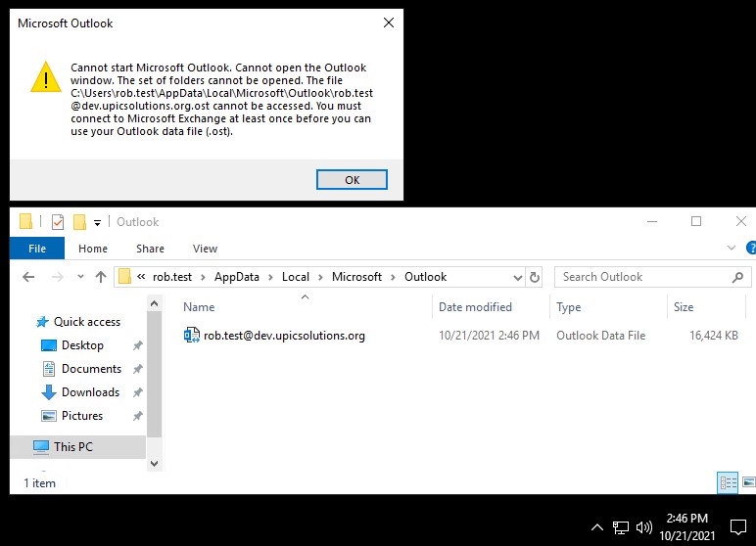Go up one folder level
This screenshot has height=546, width=756.
coord(100,277)
